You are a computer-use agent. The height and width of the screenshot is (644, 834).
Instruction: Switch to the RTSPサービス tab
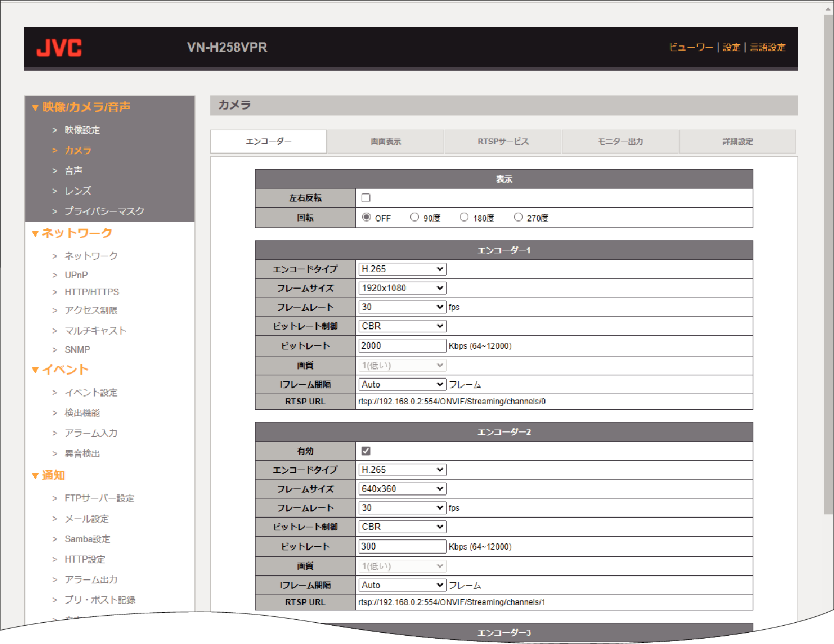503,141
